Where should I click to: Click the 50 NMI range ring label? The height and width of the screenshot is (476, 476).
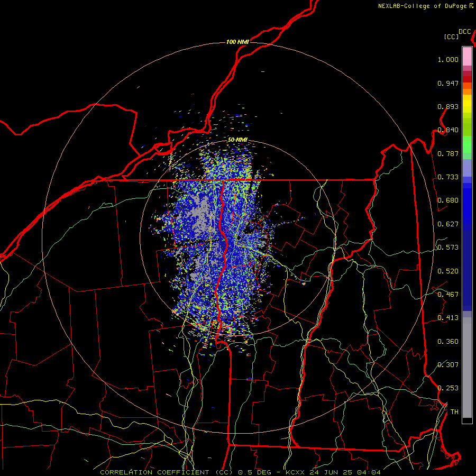237,140
